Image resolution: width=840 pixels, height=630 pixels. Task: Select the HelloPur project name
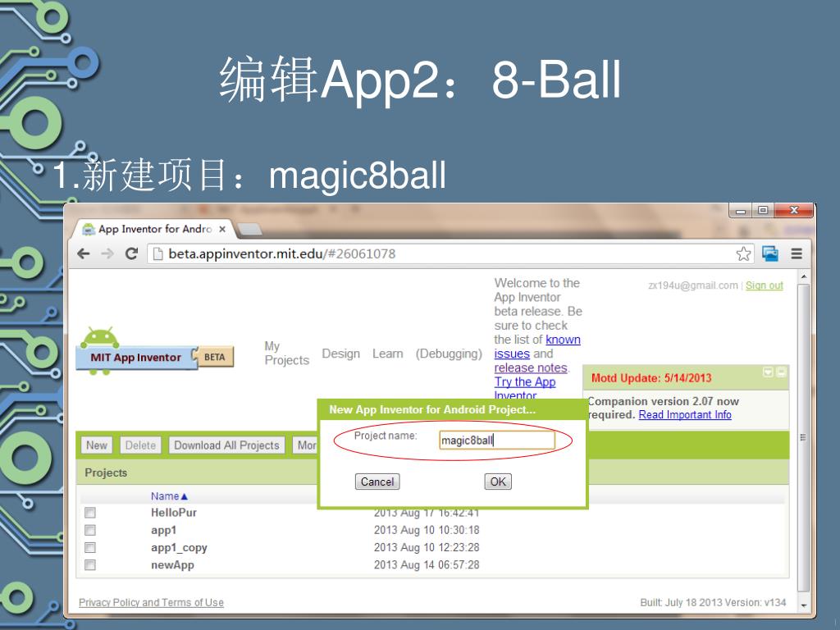point(174,513)
